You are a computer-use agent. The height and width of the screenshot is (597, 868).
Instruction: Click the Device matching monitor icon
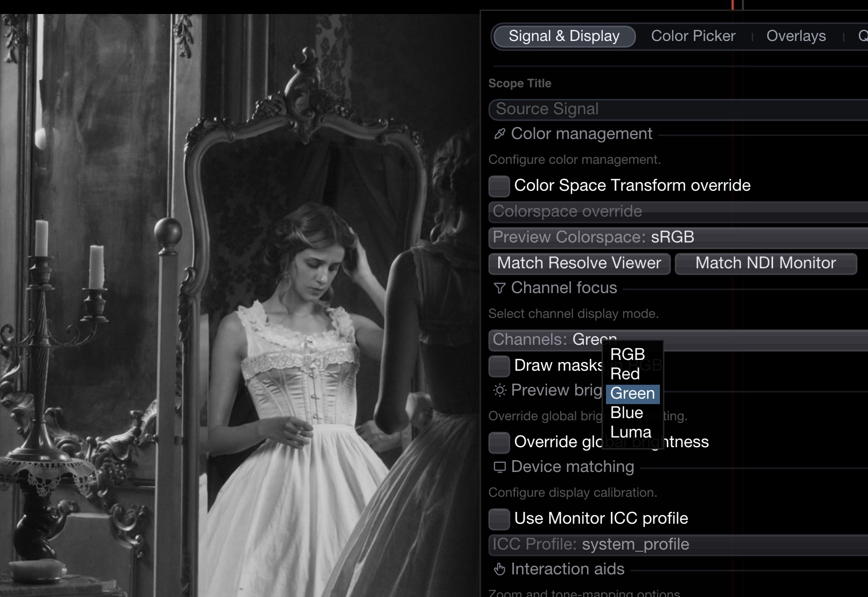[500, 467]
